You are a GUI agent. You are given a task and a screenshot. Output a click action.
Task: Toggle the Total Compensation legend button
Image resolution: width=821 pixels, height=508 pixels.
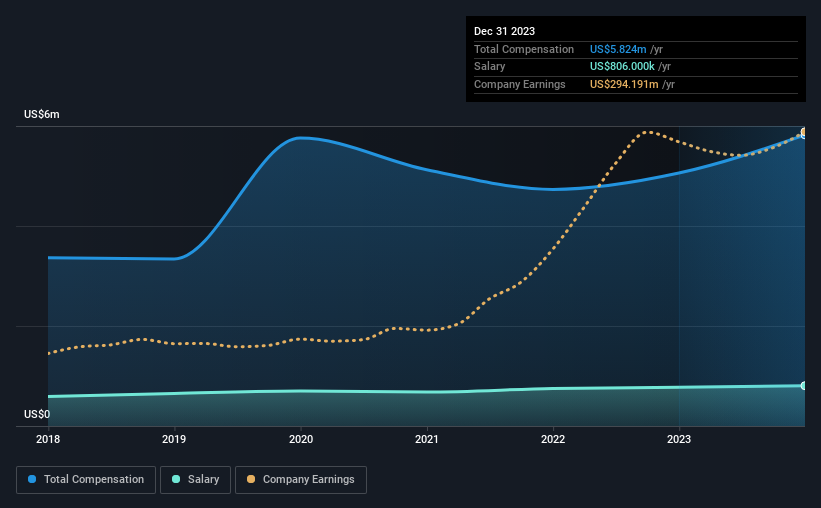click(86, 480)
